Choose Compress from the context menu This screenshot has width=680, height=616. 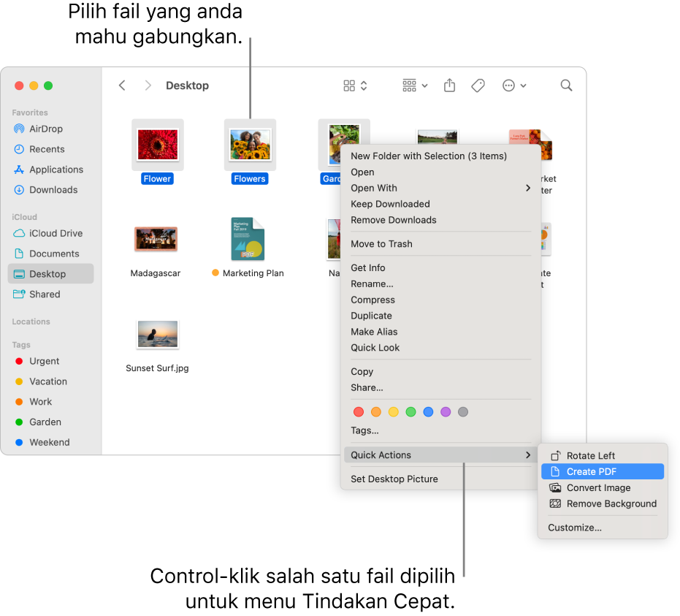point(440,300)
